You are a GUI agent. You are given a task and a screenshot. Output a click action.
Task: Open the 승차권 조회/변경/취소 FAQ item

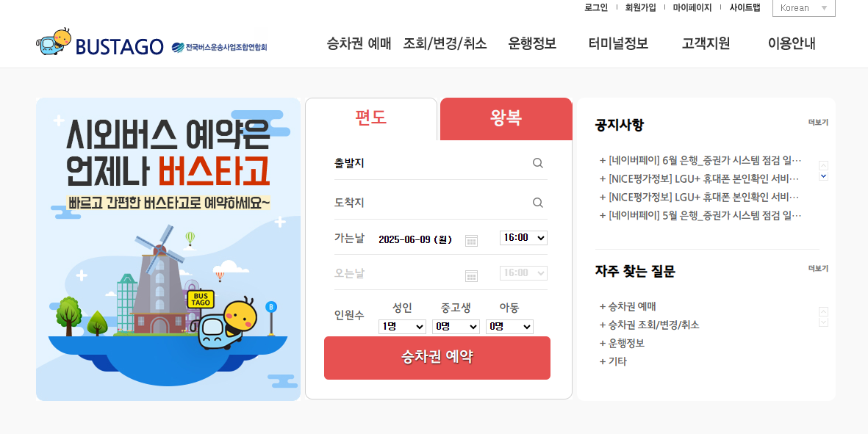[649, 325]
